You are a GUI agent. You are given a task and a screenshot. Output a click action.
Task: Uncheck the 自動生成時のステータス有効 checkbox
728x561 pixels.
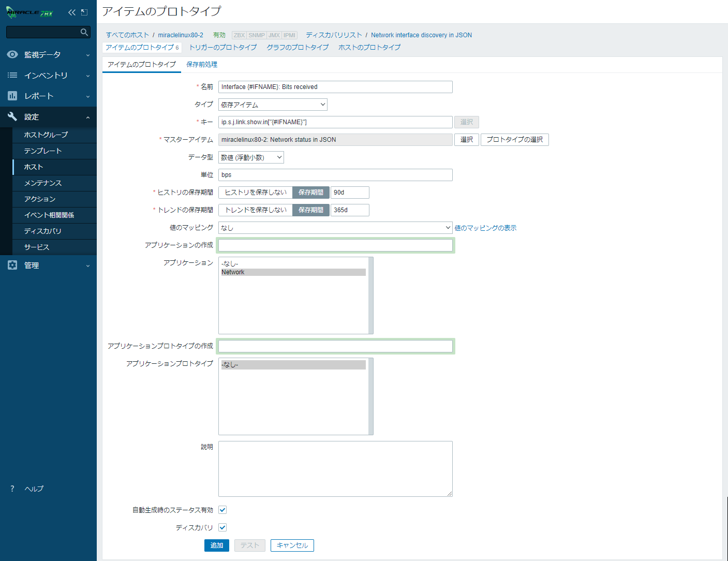tap(222, 510)
